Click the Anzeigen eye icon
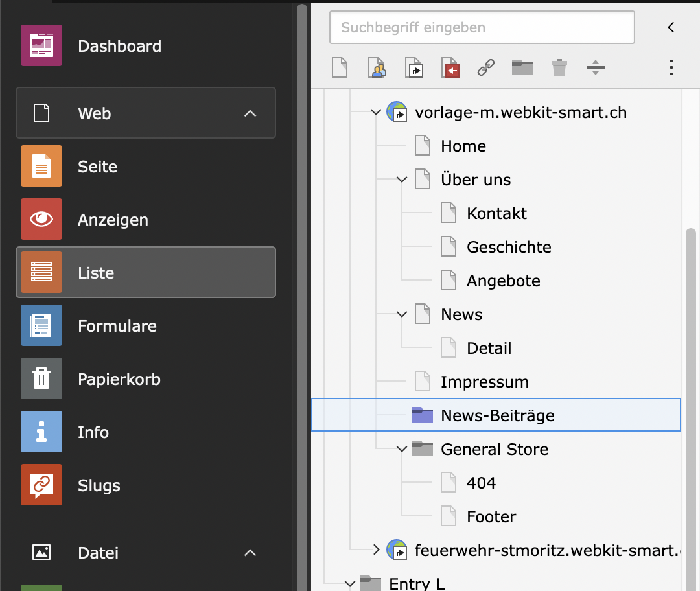Screen dimensions: 700x591 tap(41, 220)
